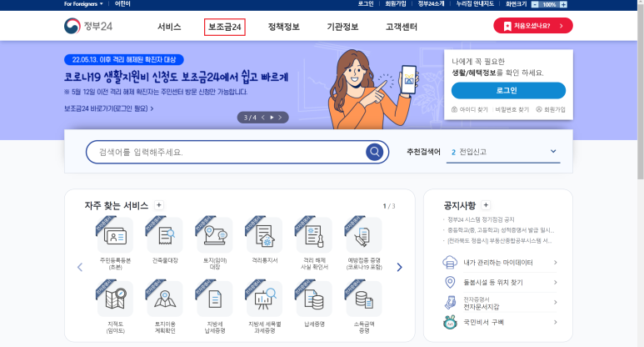This screenshot has width=644, height=347.
Task: Open 보조금24 바로가기 banner link
Action: [109, 108]
